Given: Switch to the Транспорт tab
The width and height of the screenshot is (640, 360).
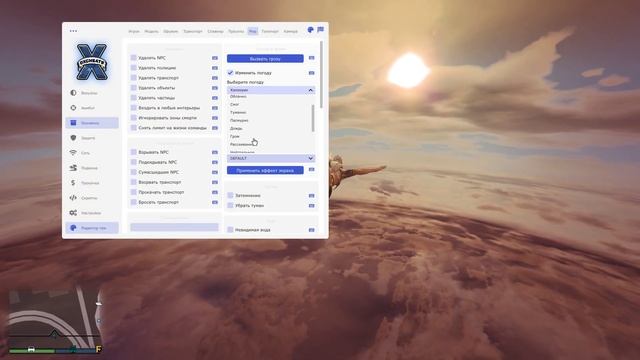Looking at the screenshot, I should (193, 31).
